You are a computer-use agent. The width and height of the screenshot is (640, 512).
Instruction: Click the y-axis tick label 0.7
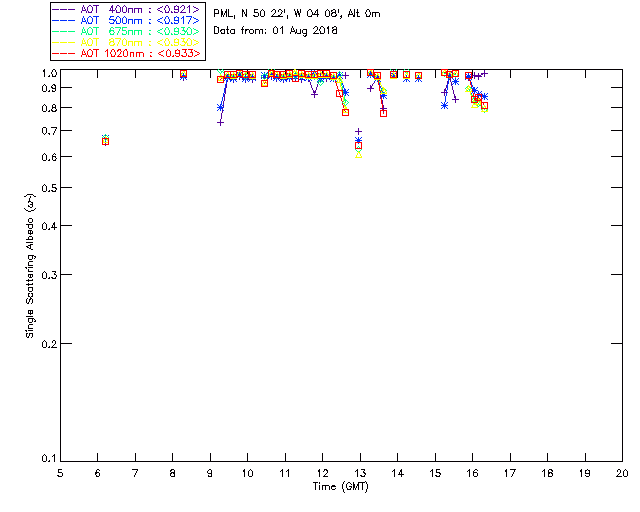tap(49, 131)
